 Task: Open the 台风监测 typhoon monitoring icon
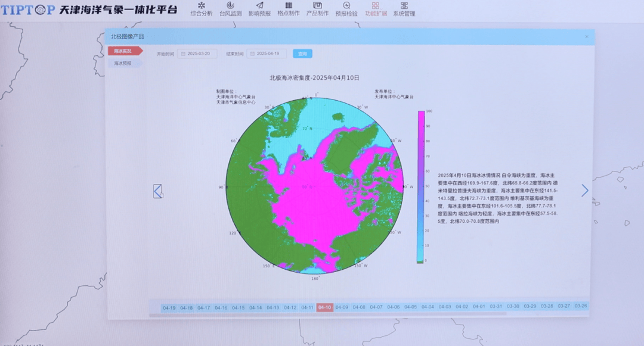230,5
